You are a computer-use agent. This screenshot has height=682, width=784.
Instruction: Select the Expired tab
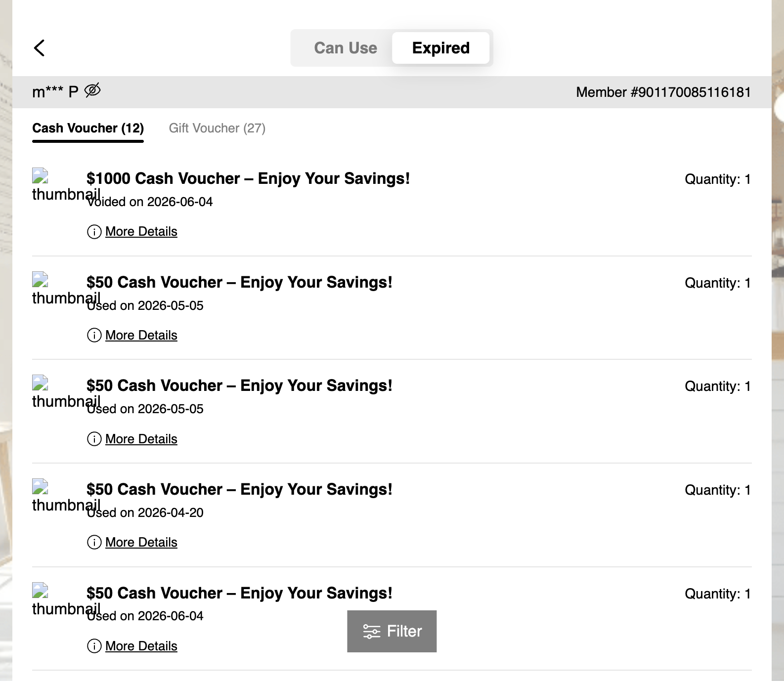pos(441,48)
